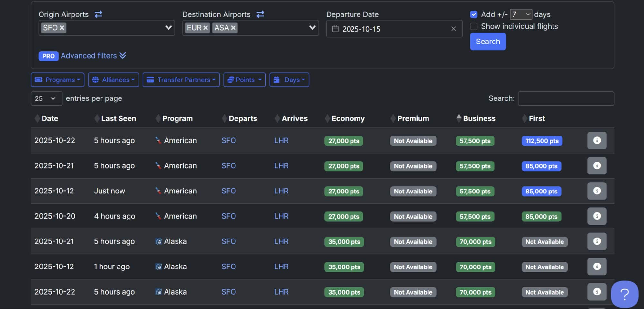Click the coins icon on the Points filter

(231, 80)
